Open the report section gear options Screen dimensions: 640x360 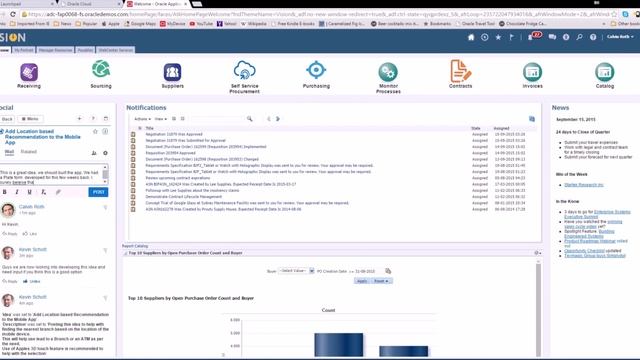(538, 253)
